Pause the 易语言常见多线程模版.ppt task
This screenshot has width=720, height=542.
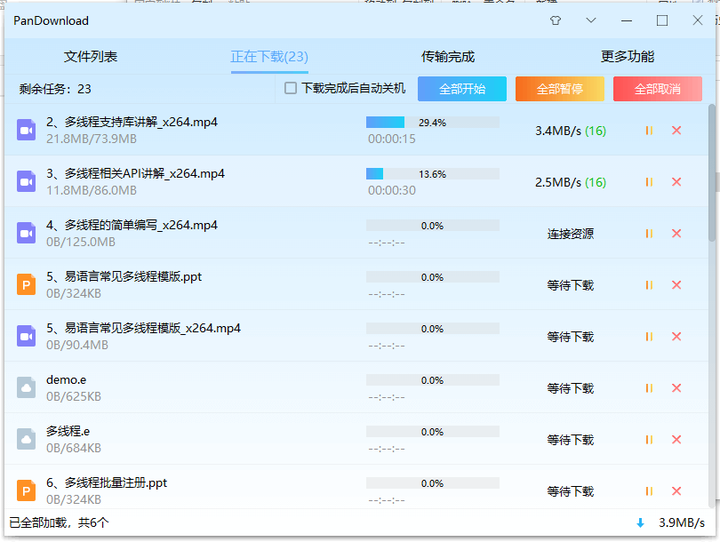[x=649, y=285]
